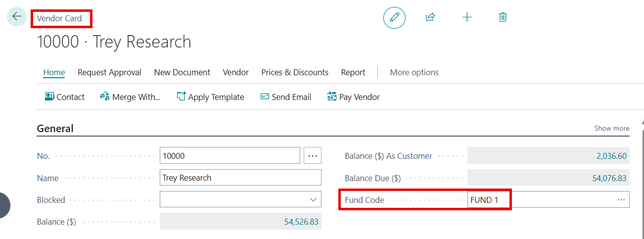The height and width of the screenshot is (239, 644).
Task: Open the Balance Due amount 54,076.83
Action: point(609,178)
